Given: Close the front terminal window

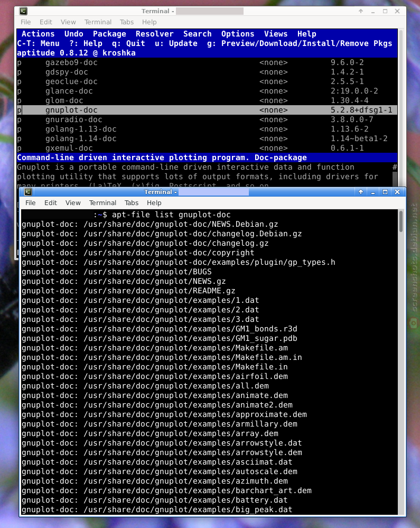Looking at the screenshot, I should coord(397,192).
